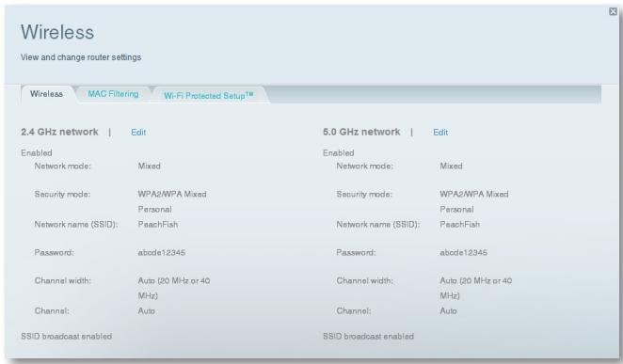Click 2.4 GHz Channel value Auto
The width and height of the screenshot is (623, 364).
point(146,310)
